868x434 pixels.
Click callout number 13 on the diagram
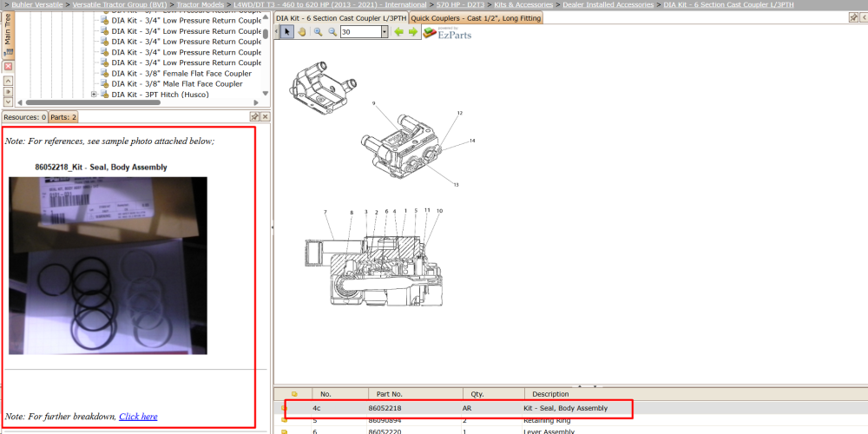point(457,185)
